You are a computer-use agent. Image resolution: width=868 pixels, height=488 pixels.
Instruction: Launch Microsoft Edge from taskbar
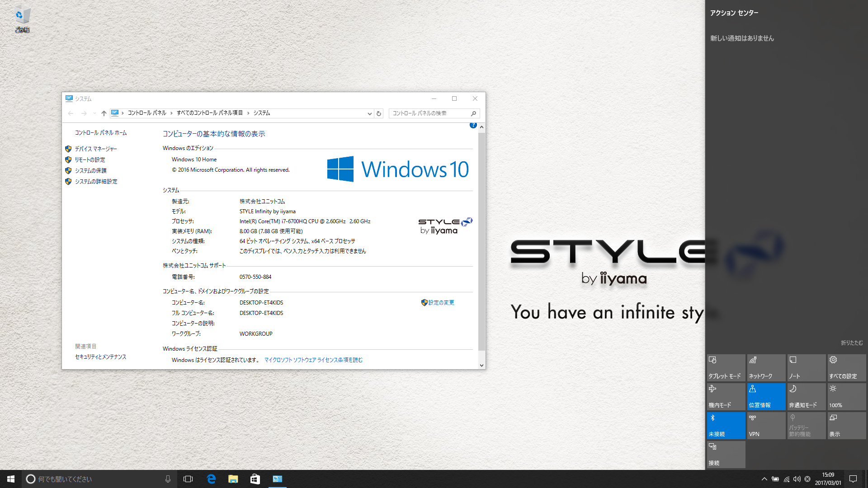tap(211, 479)
